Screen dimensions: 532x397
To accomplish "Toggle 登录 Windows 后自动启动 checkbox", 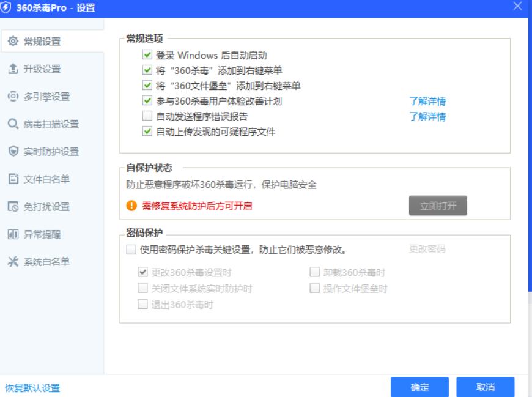I will (x=147, y=54).
